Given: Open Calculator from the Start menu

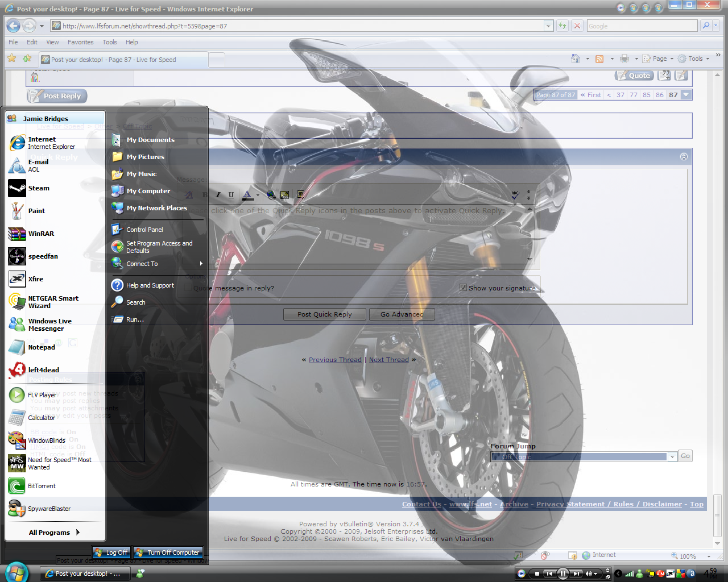Looking at the screenshot, I should pyautogui.click(x=55, y=418).
